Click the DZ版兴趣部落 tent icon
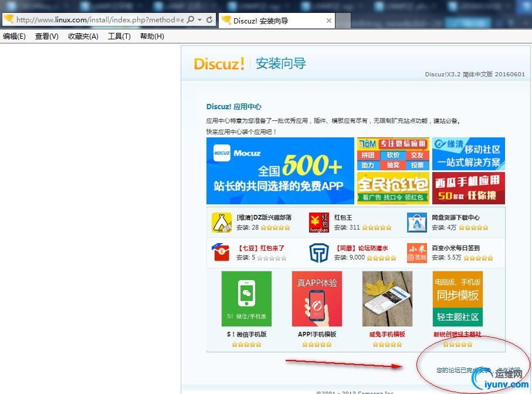 pos(222,223)
